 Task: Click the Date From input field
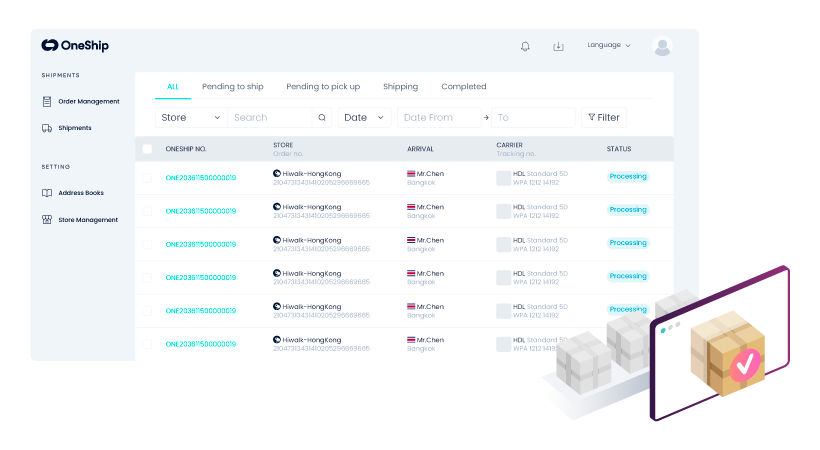(438, 118)
